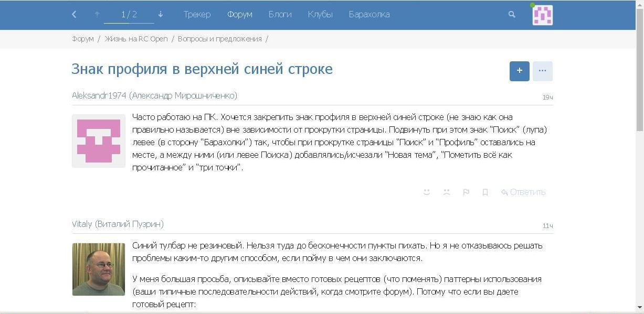Open search with the magnifier icon
The height and width of the screenshot is (314, 644).
click(x=512, y=15)
